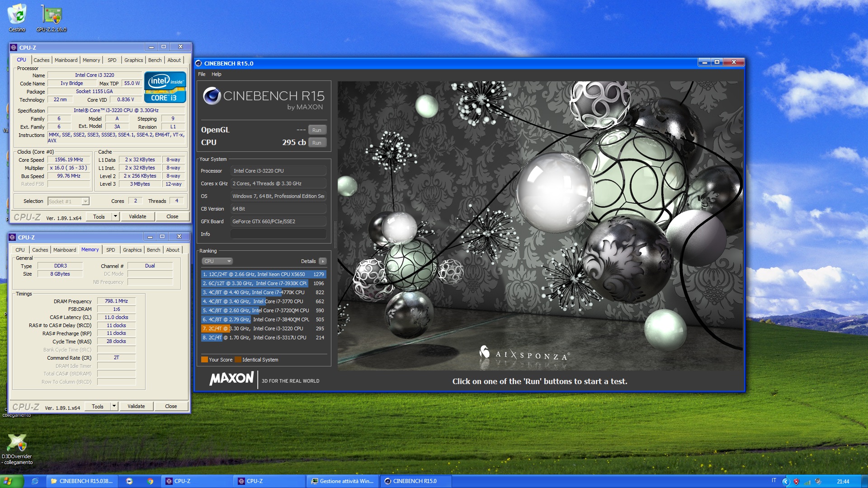This screenshot has width=868, height=488.
Task: Click the orange Your Score legend swatch
Action: pos(204,360)
